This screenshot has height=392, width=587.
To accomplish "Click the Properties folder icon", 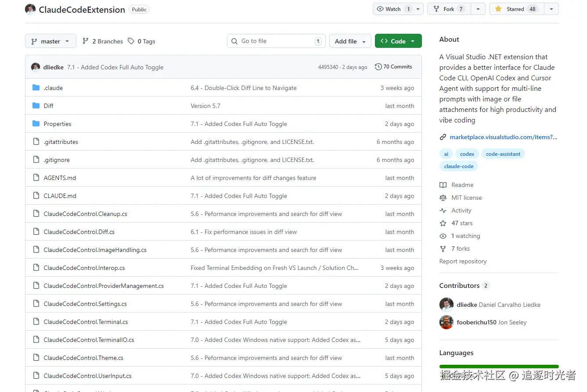I will [x=36, y=124].
